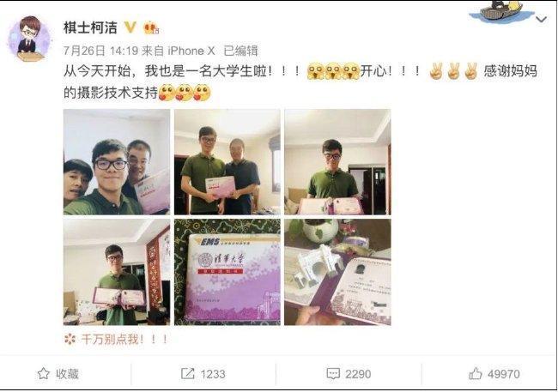Open the 千万别点我 topic link
The image size is (558, 392).
pyautogui.click(x=124, y=339)
